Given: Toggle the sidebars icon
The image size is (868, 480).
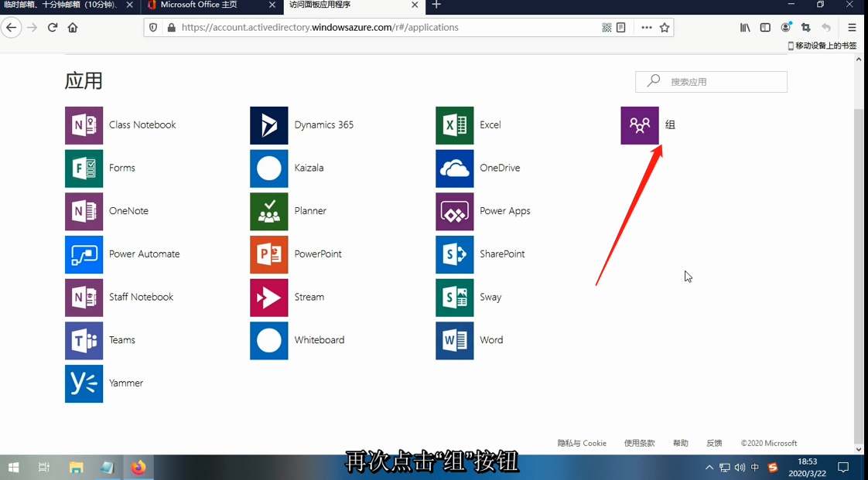Looking at the screenshot, I should [765, 27].
